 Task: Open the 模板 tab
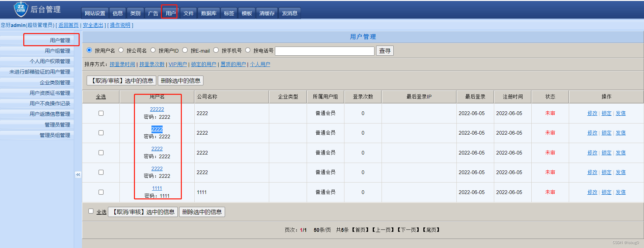click(247, 13)
